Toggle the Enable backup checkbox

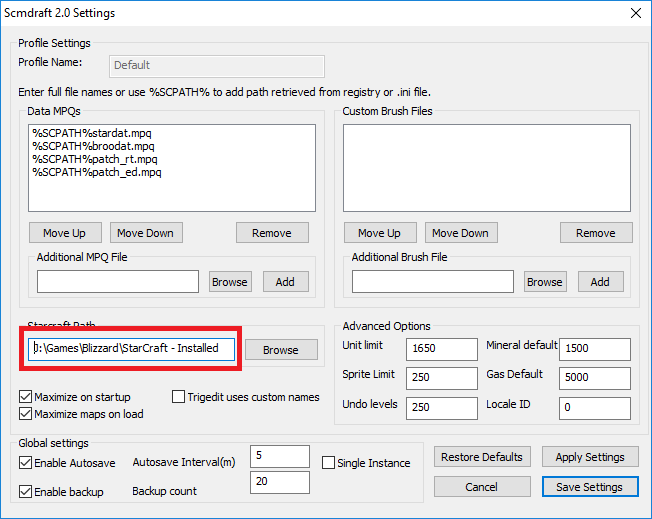[26, 491]
